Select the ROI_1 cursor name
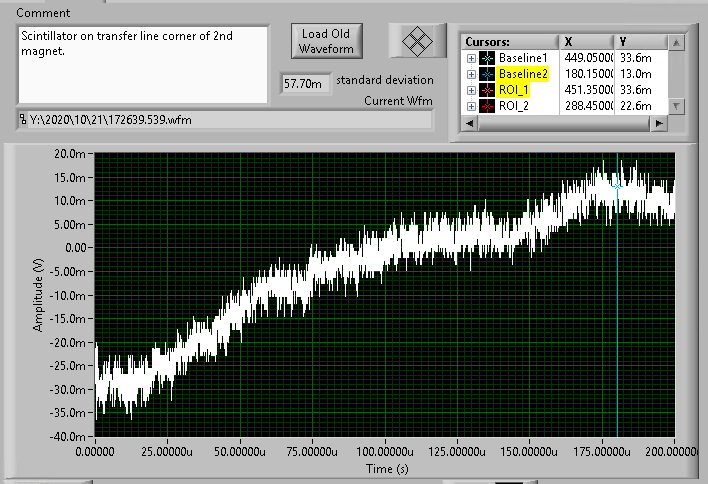This screenshot has width=708, height=484. pyautogui.click(x=514, y=90)
